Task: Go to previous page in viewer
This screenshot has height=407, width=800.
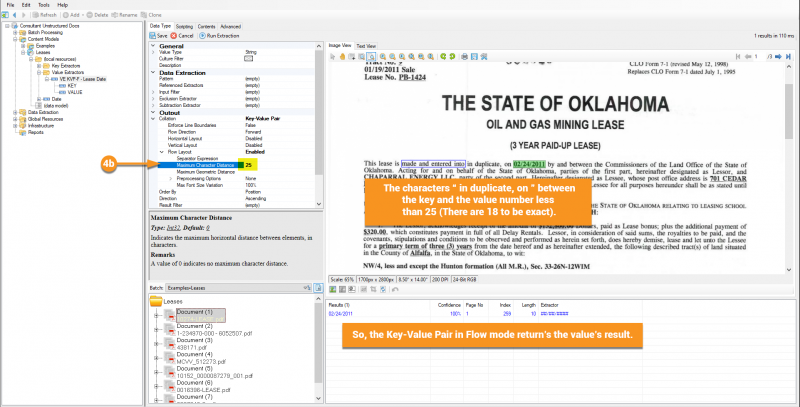Action: pos(747,57)
